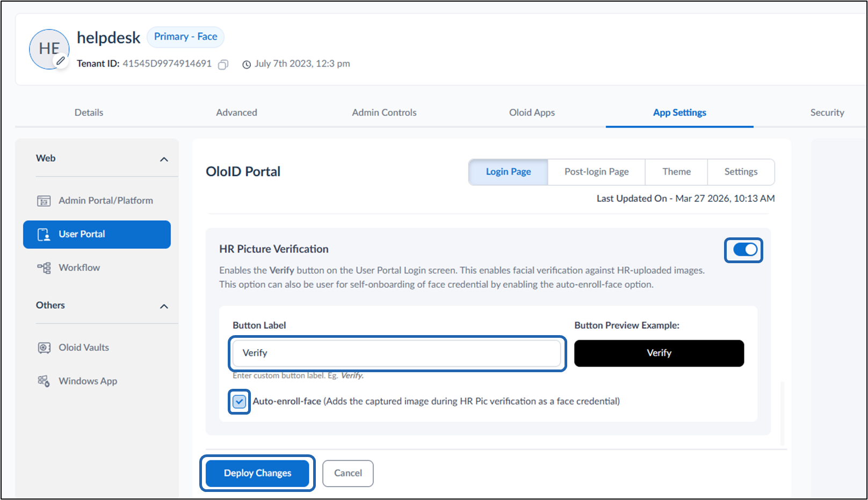Screen dimensions: 868x500
Task: Click Deploy Changes button
Action: pos(257,473)
